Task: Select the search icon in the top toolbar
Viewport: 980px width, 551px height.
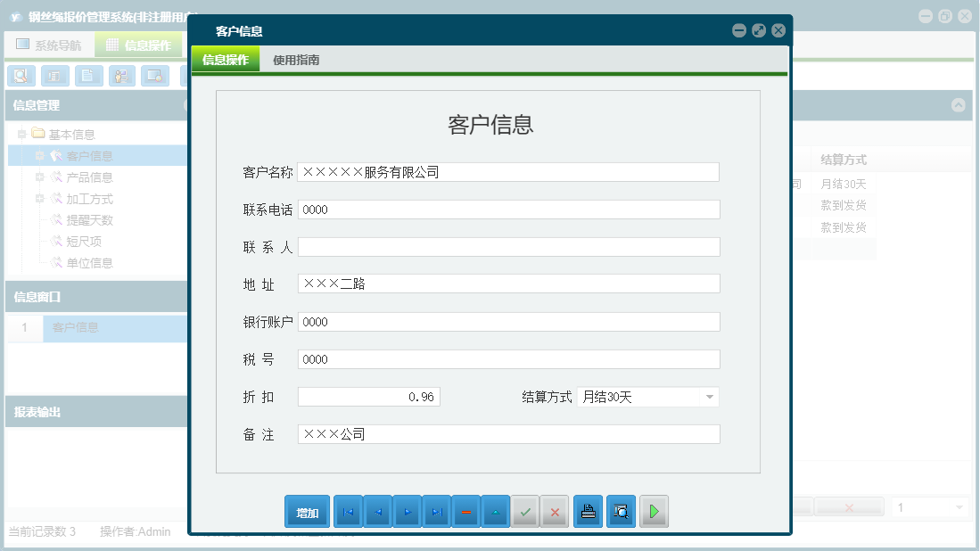Action: tap(21, 76)
